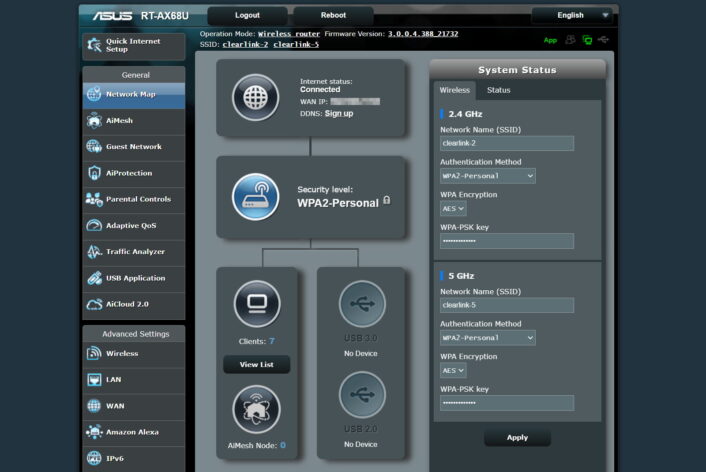Image resolution: width=706 pixels, height=472 pixels.
Task: Click the Traffic Analyzer pulse icon
Action: [94, 252]
